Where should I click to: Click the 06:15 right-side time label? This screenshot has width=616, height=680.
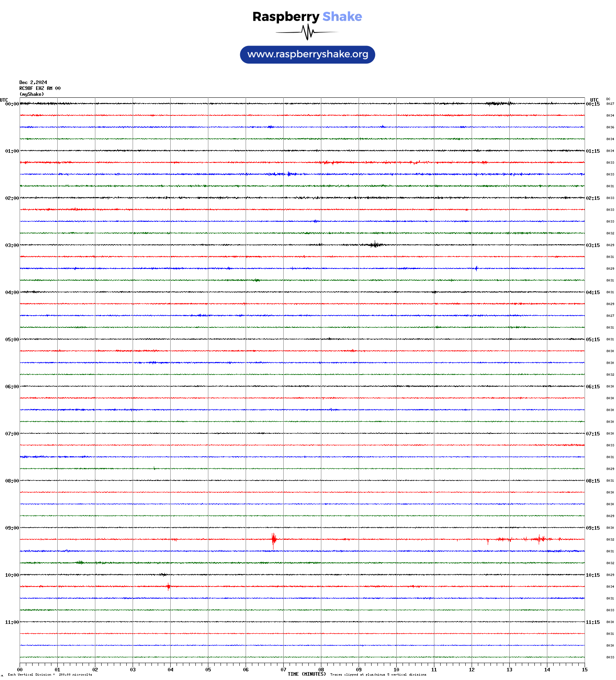593,387
